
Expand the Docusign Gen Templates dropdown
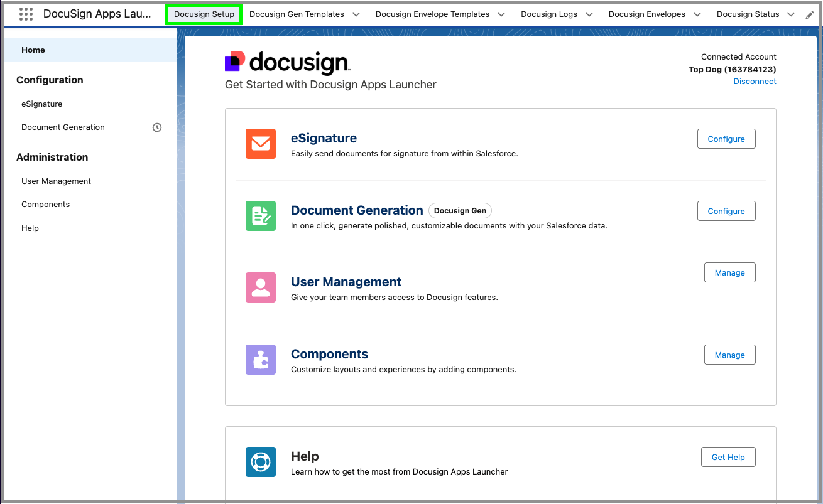(356, 13)
